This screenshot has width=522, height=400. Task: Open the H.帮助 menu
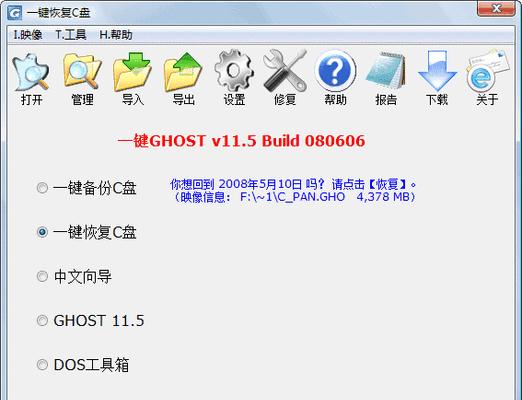click(116, 35)
